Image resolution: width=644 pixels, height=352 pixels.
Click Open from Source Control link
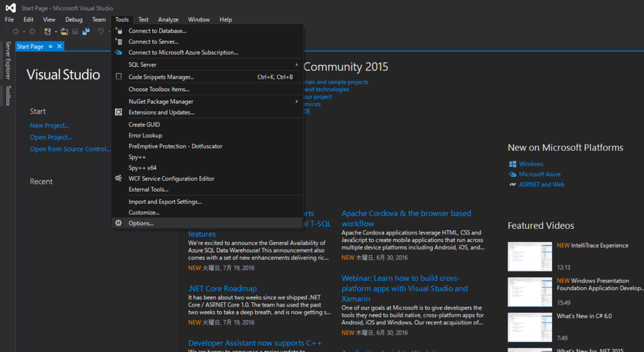[70, 149]
